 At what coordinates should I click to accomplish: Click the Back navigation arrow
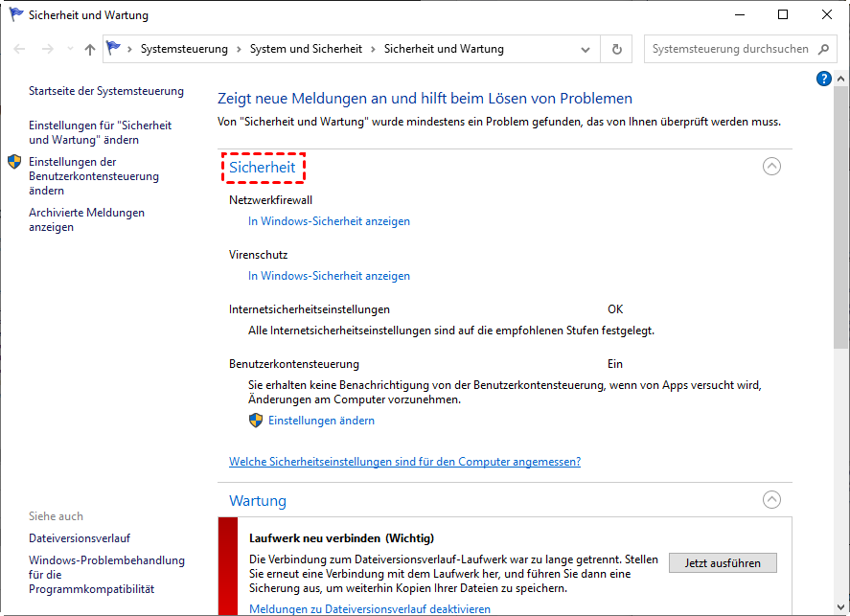click(x=19, y=49)
